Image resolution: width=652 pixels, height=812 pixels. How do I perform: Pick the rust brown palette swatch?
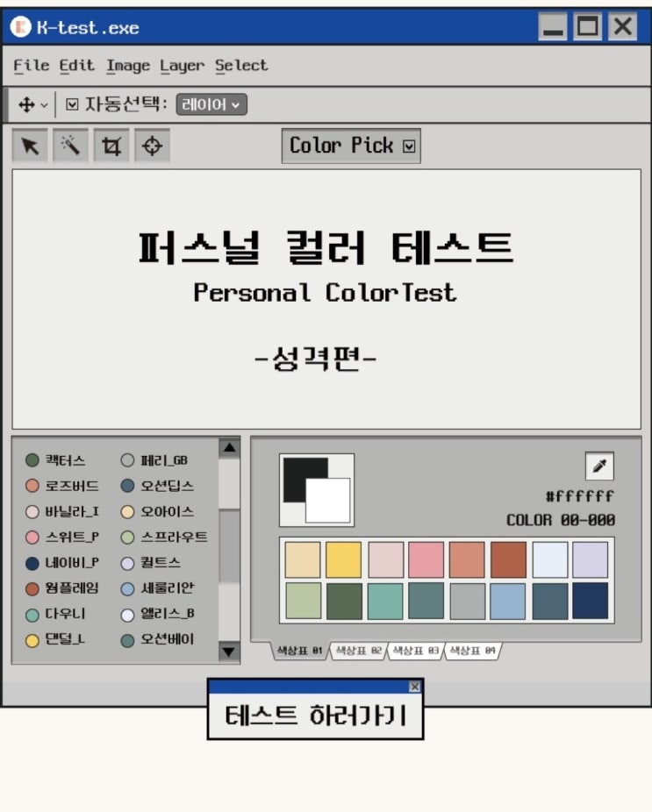(508, 559)
